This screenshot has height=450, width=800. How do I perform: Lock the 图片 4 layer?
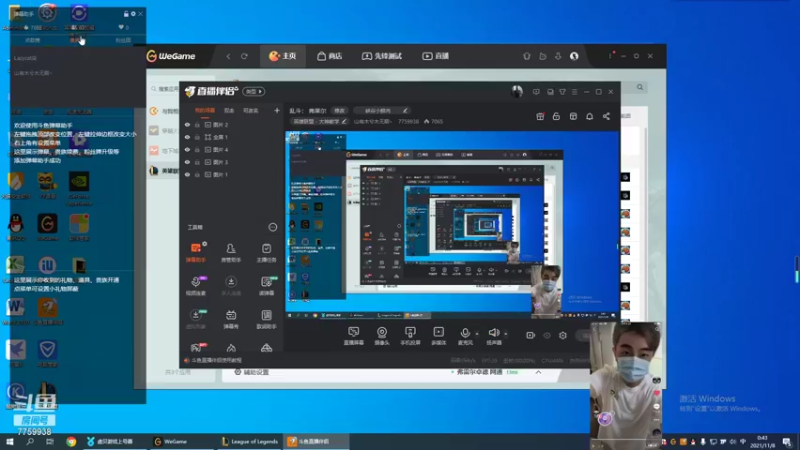(x=197, y=149)
